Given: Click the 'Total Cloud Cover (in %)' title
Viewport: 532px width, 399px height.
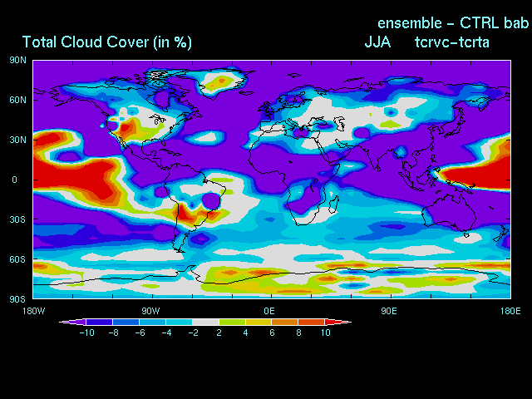Looking at the screenshot, I should [x=106, y=42].
